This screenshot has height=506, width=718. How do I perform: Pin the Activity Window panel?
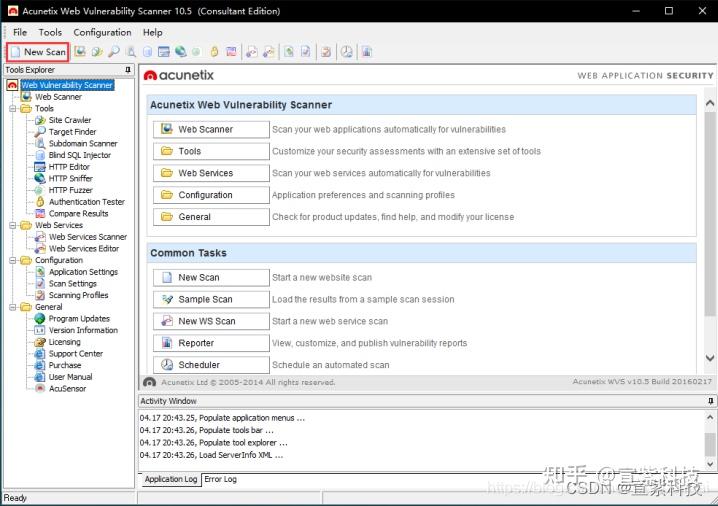[x=710, y=401]
